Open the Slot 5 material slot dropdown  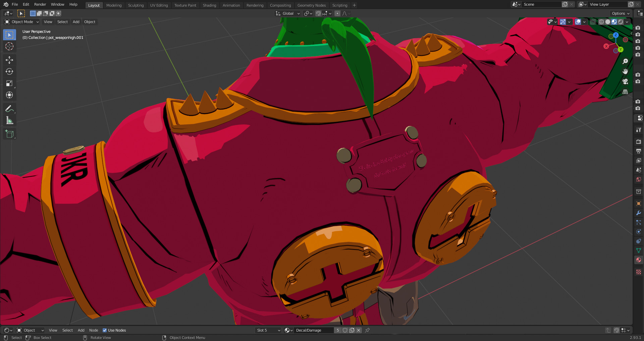point(268,330)
